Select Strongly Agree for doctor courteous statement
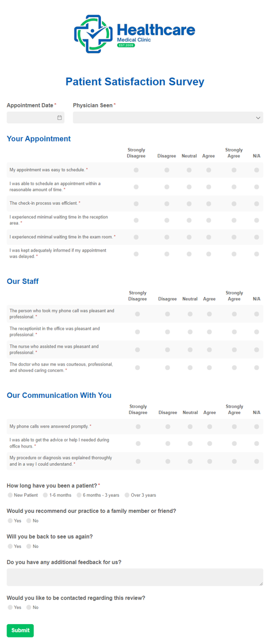This screenshot has width=270, height=644. pos(234,368)
